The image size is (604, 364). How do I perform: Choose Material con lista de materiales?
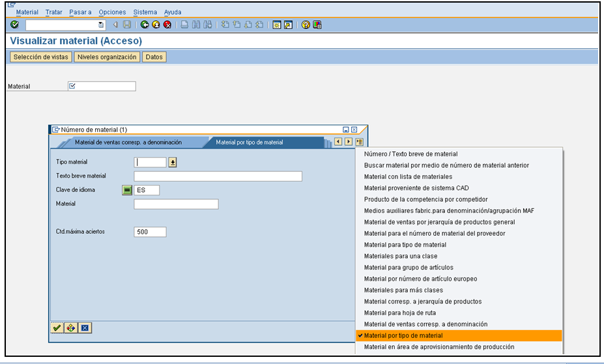[x=459, y=176]
